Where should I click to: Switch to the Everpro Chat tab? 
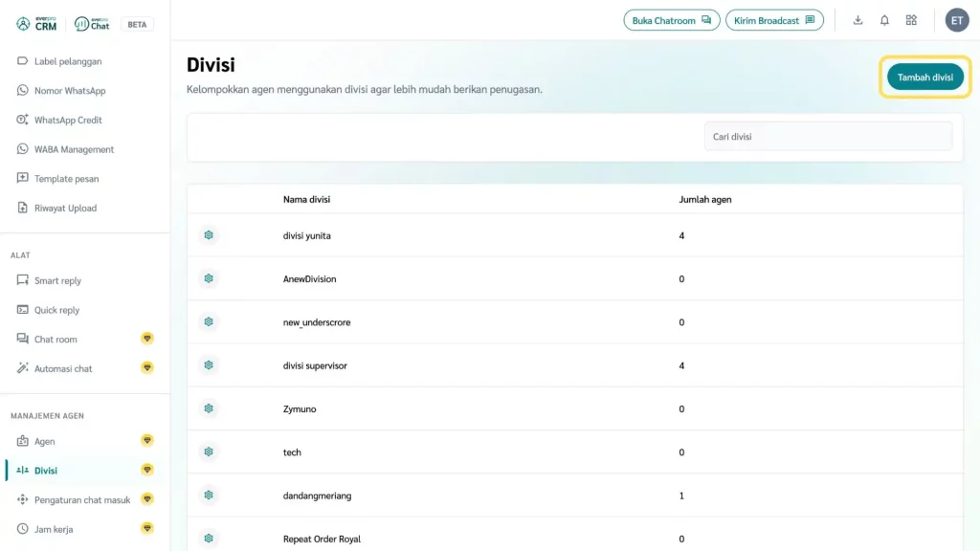(x=93, y=24)
